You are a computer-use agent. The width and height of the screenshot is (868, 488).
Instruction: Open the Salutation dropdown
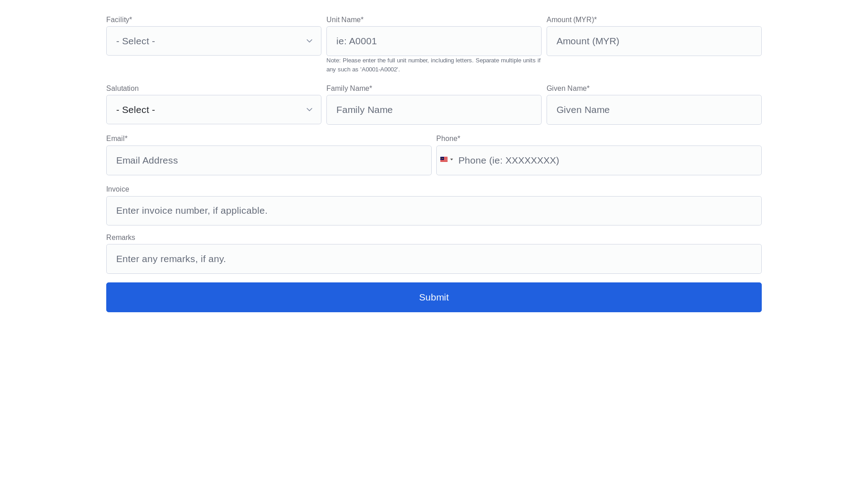[213, 110]
